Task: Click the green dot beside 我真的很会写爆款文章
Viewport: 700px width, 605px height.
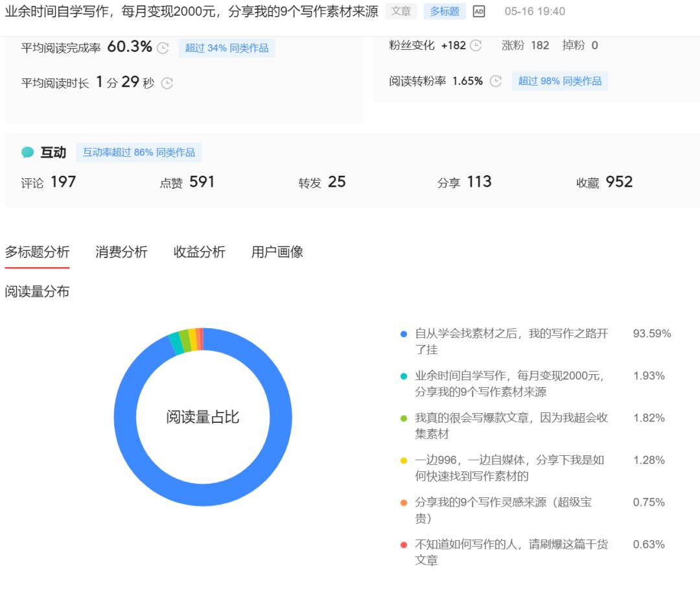Action: pos(402,418)
